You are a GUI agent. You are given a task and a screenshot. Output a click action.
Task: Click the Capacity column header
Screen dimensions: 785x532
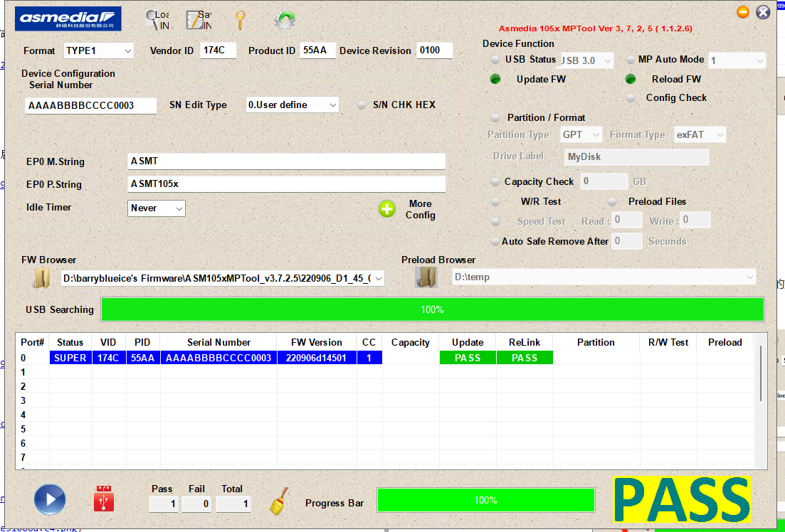coord(410,342)
